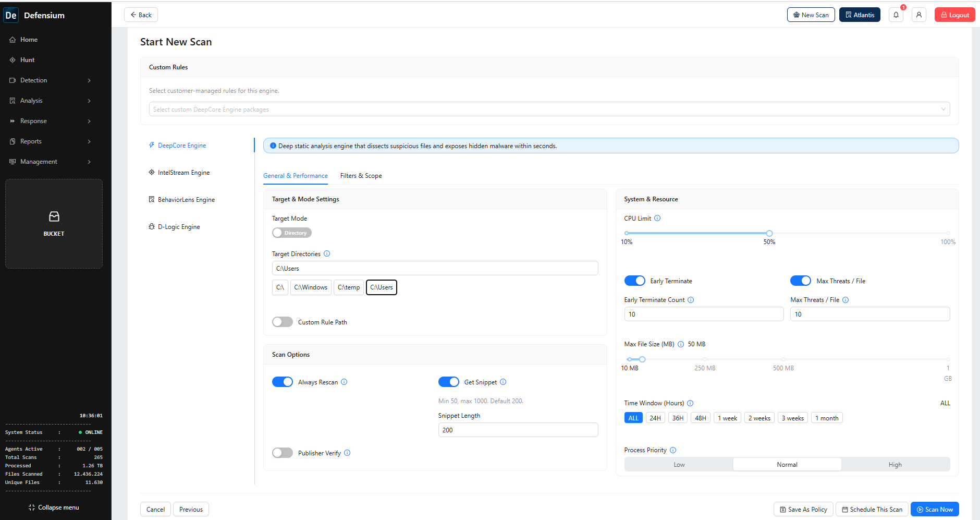Click the Previous button
The width and height of the screenshot is (980, 520).
(x=191, y=509)
